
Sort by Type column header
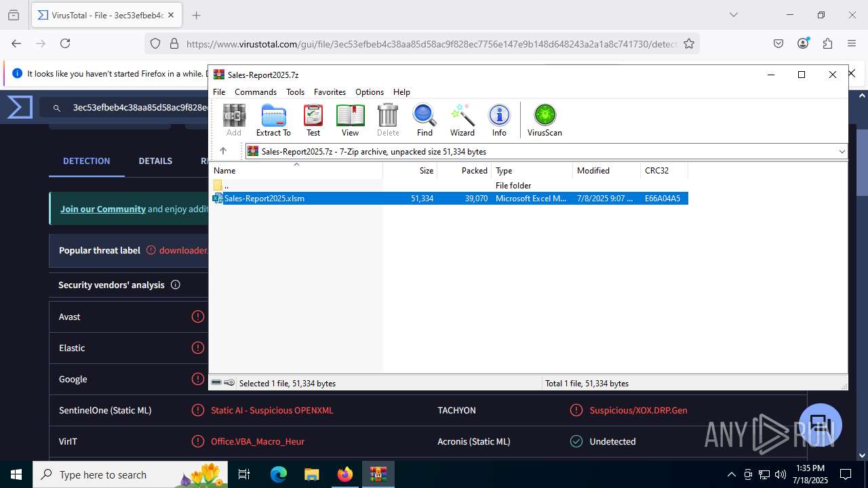coord(532,171)
